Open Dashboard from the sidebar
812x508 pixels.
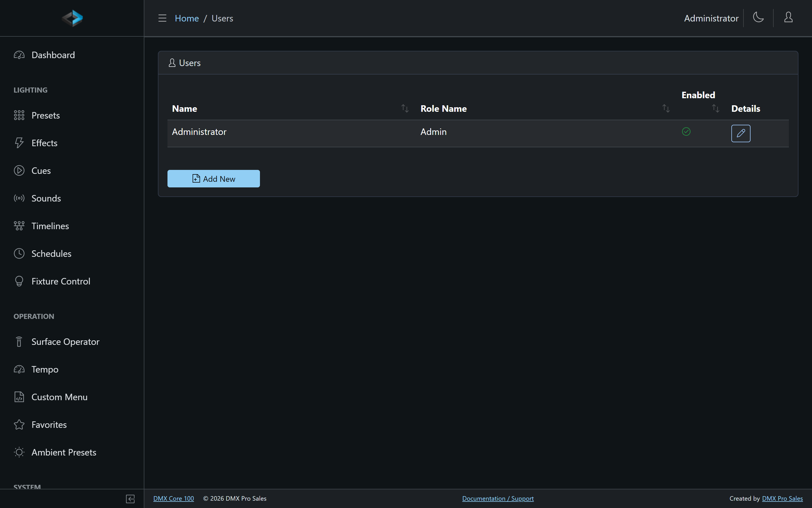pyautogui.click(x=72, y=55)
